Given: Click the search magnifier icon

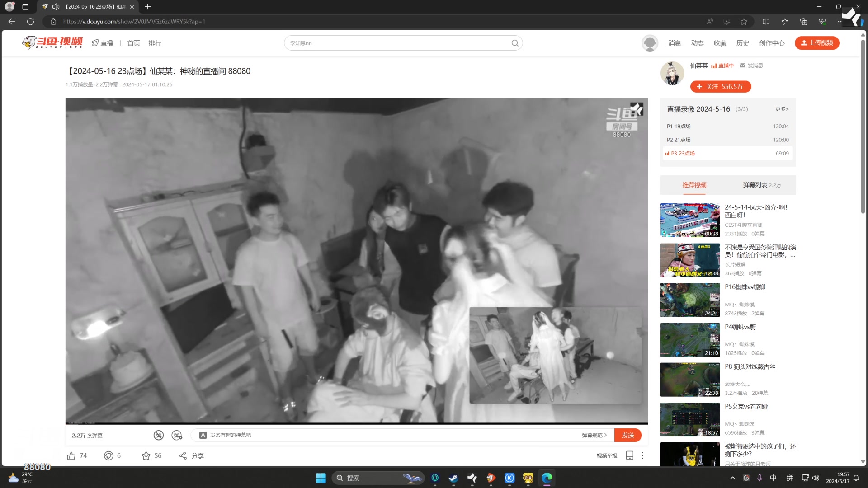Looking at the screenshot, I should pos(515,42).
